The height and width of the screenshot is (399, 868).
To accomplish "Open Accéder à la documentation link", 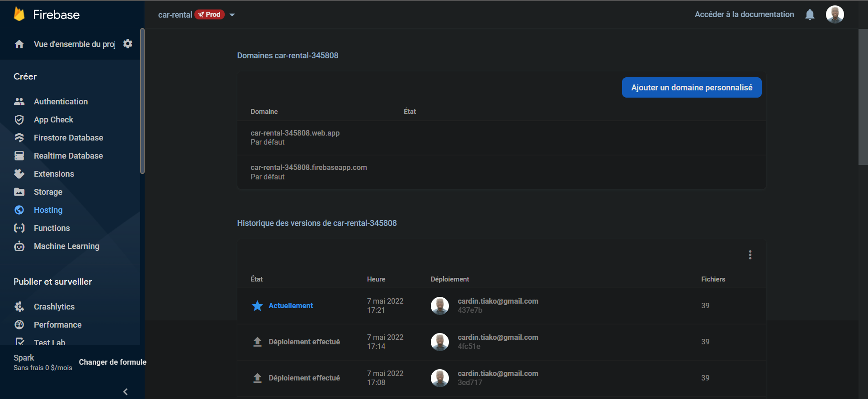I will point(744,14).
